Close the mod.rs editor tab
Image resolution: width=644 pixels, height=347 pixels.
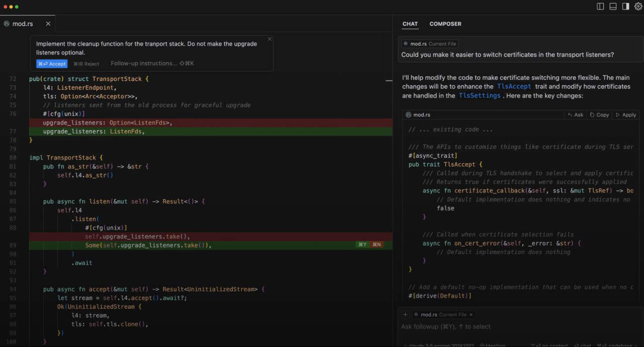(48, 24)
